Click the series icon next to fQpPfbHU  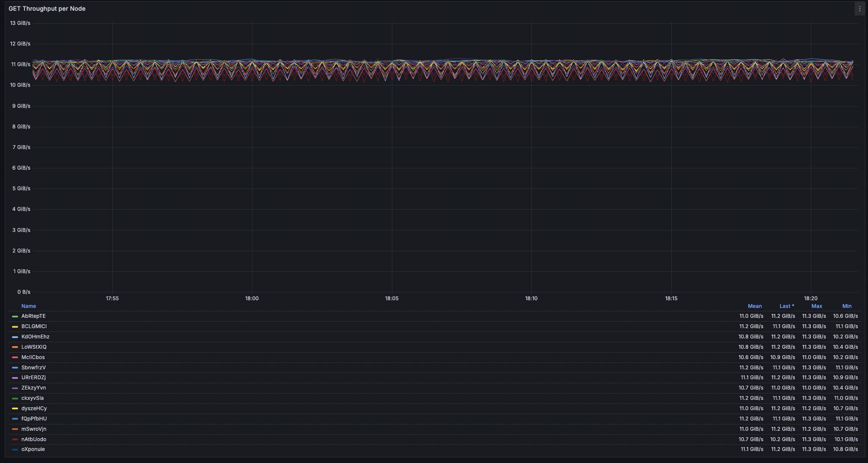click(15, 419)
